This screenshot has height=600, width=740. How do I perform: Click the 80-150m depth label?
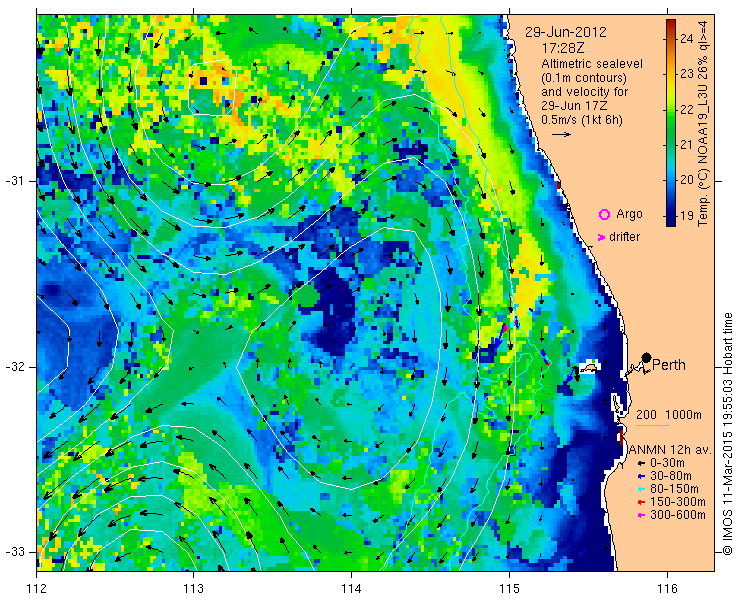674,489
